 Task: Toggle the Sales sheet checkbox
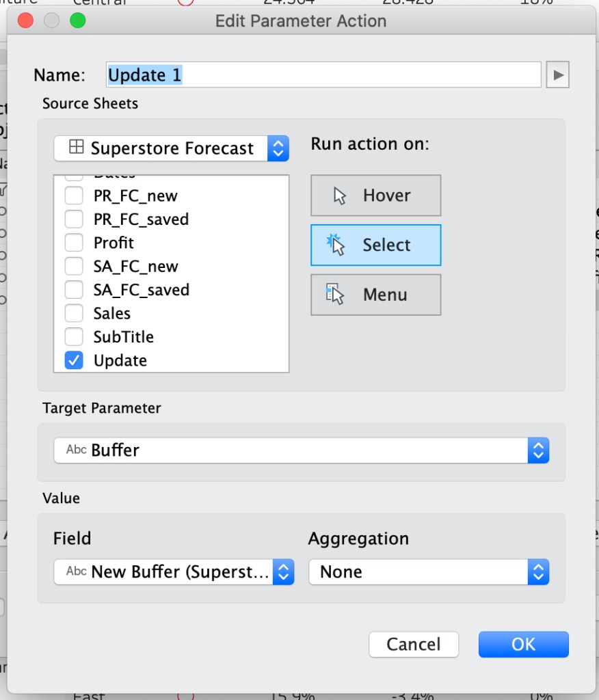[x=74, y=313]
